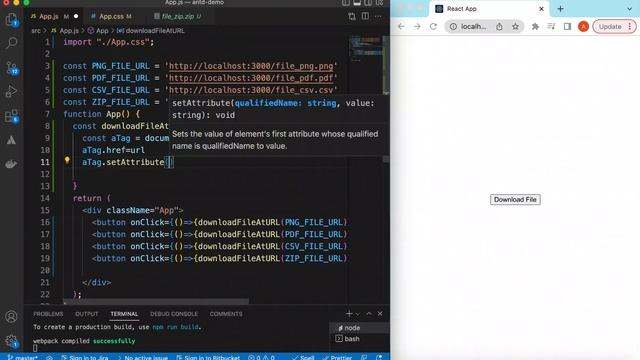Viewport: 640px width, 360px height.
Task: Click the editor horizontal scrollbar
Action: pyautogui.click(x=156, y=302)
